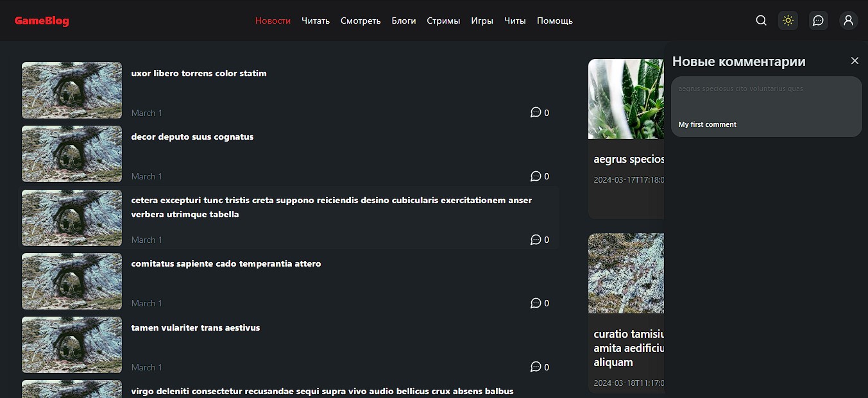This screenshot has width=868, height=398.
Task: Comment icon on 'decor deputo suus cognatus'
Action: coord(536,176)
